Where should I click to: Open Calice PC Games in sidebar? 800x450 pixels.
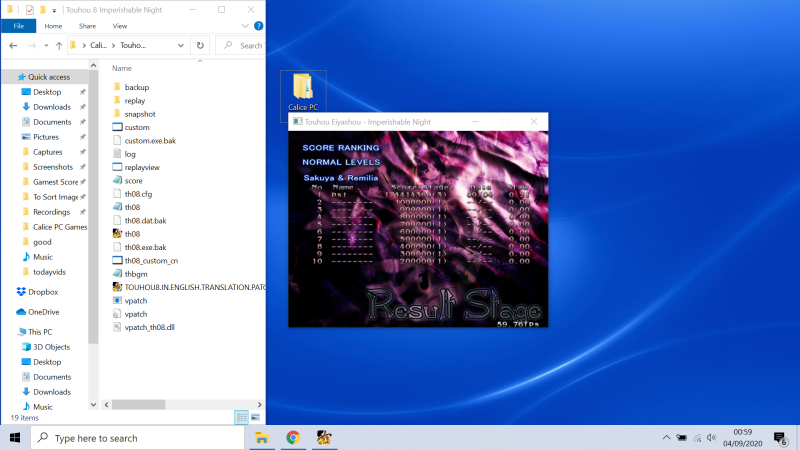point(60,227)
